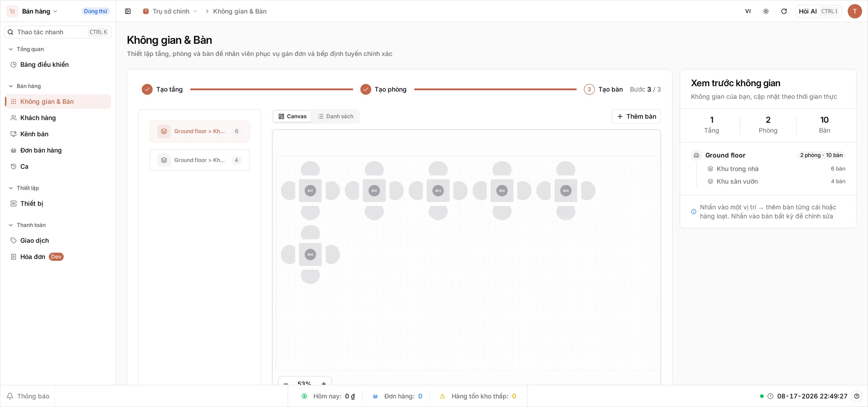The image size is (868, 407).
Task: Click the Không gian & Bàn breadcrumb
Action: 240,11
